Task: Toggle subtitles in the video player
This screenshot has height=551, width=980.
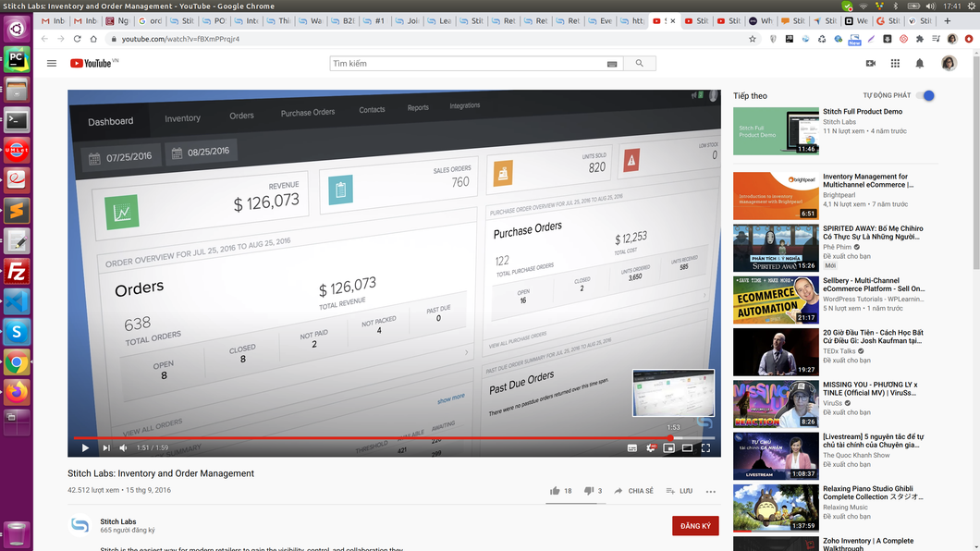Action: [x=632, y=448]
